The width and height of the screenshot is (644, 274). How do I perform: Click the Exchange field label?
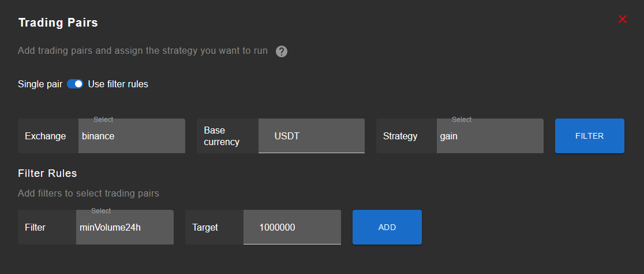[x=45, y=136]
